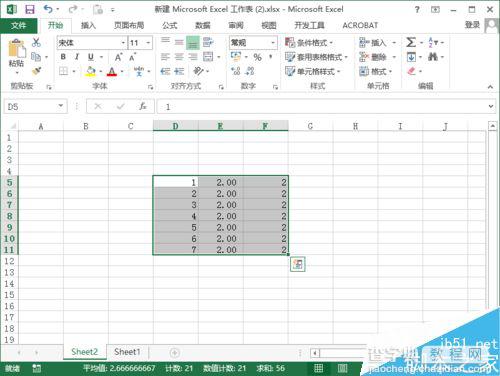Click the Undo arrow icon
Image resolution: width=500 pixels, height=376 pixels.
pos(48,9)
